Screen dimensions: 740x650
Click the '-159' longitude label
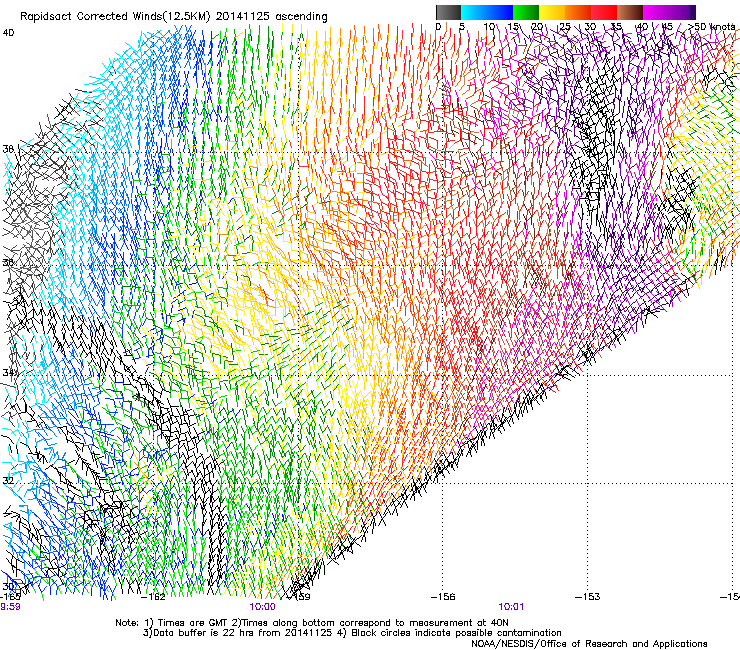point(302,597)
